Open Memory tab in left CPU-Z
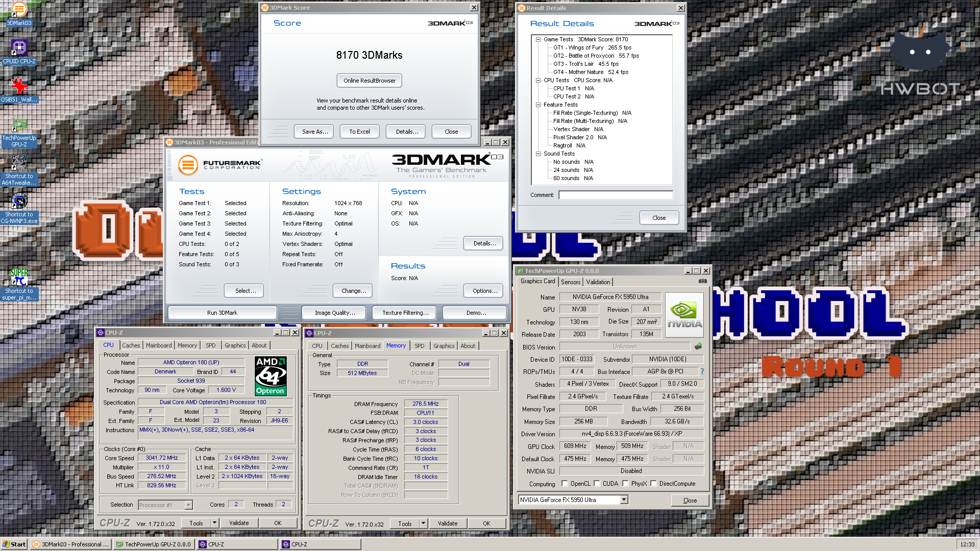Viewport: 980px width, 551px height. coord(187,345)
